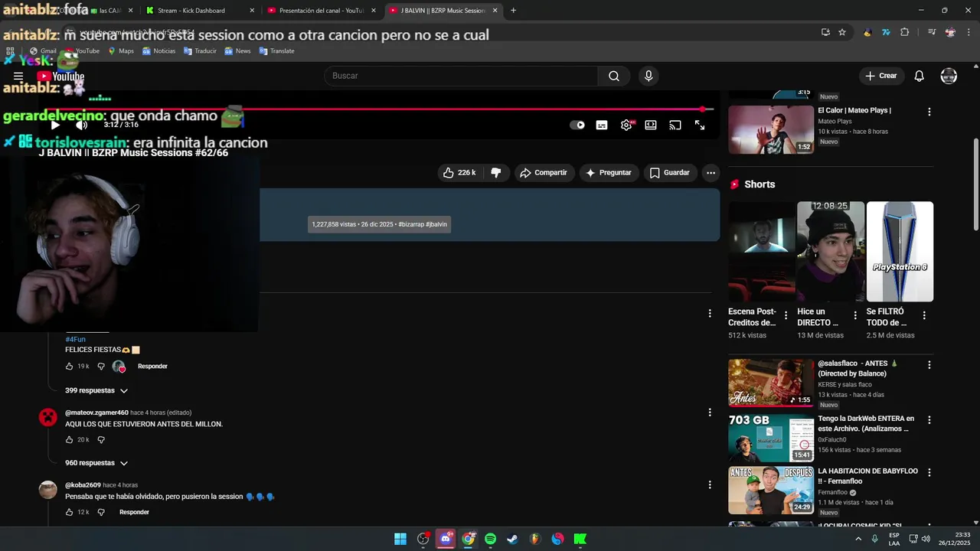Open options for El Calor video
The height and width of the screenshot is (551, 980).
(929, 112)
